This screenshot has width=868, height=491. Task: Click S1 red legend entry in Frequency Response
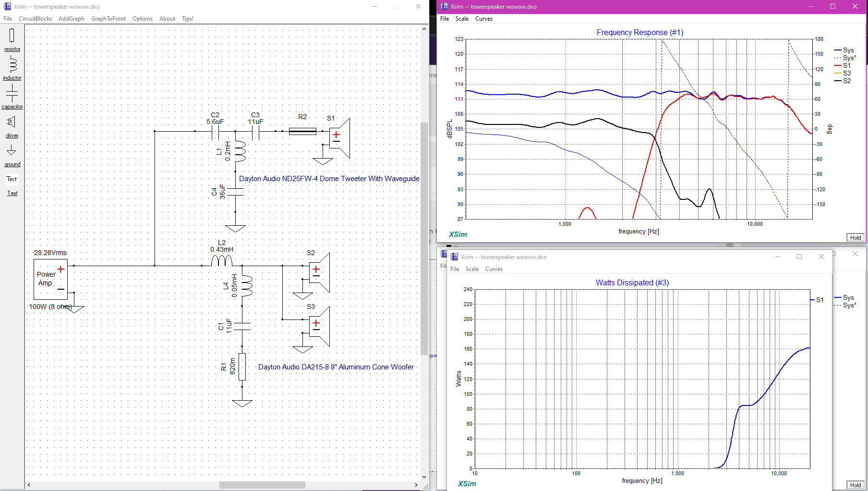pyautogui.click(x=843, y=65)
